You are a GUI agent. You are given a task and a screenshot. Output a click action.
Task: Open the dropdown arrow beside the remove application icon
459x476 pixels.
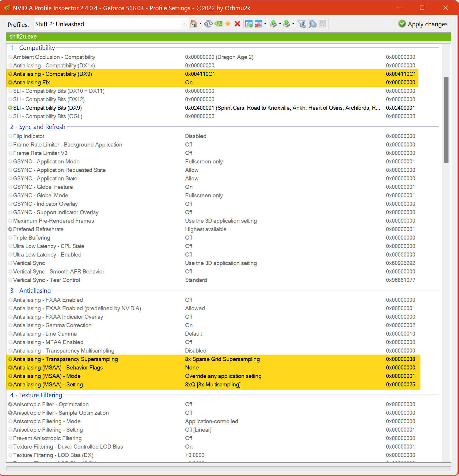pos(265,24)
